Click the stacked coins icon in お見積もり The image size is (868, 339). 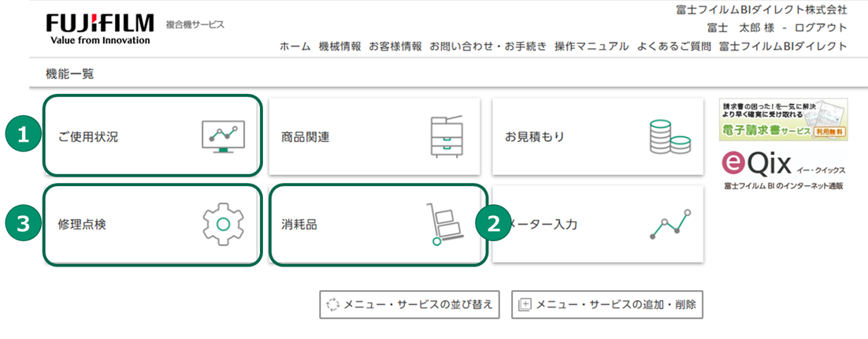click(670, 136)
